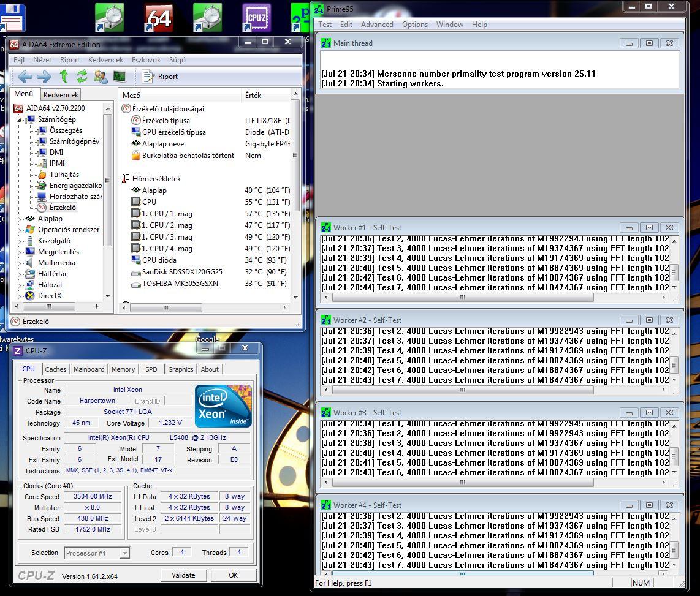Image resolution: width=700 pixels, height=596 pixels.
Task: Open the save diskette desktop icon
Action: (12, 18)
